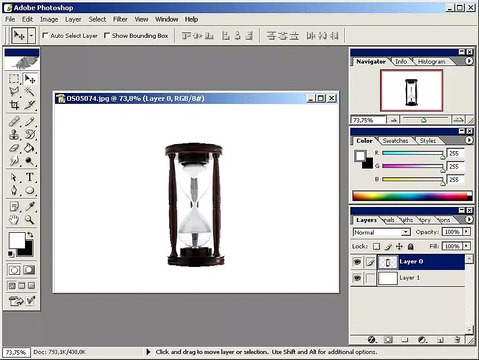Select the History Brush tool

(x=30, y=135)
